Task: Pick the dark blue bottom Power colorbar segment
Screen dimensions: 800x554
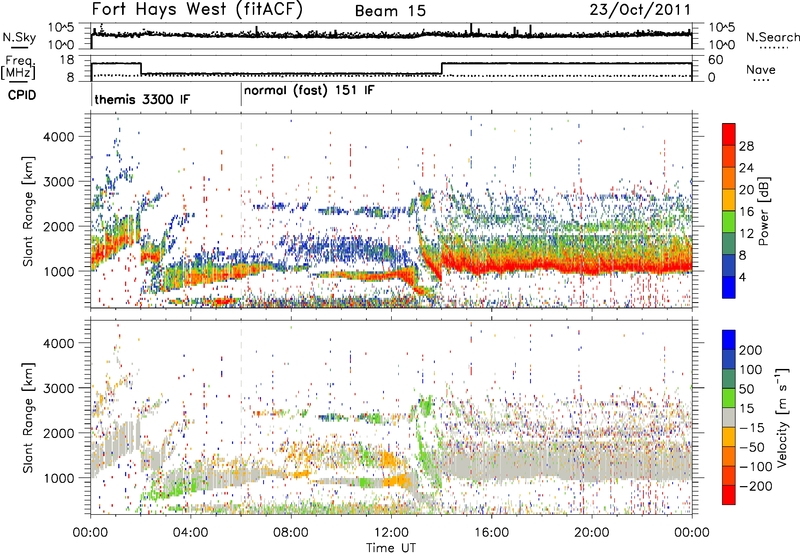Action: pos(729,287)
